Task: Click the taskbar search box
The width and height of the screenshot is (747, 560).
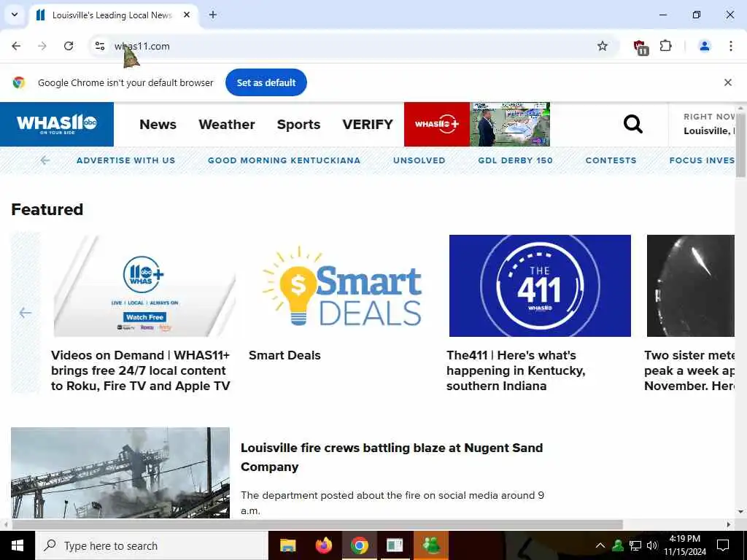Action: pos(152,545)
